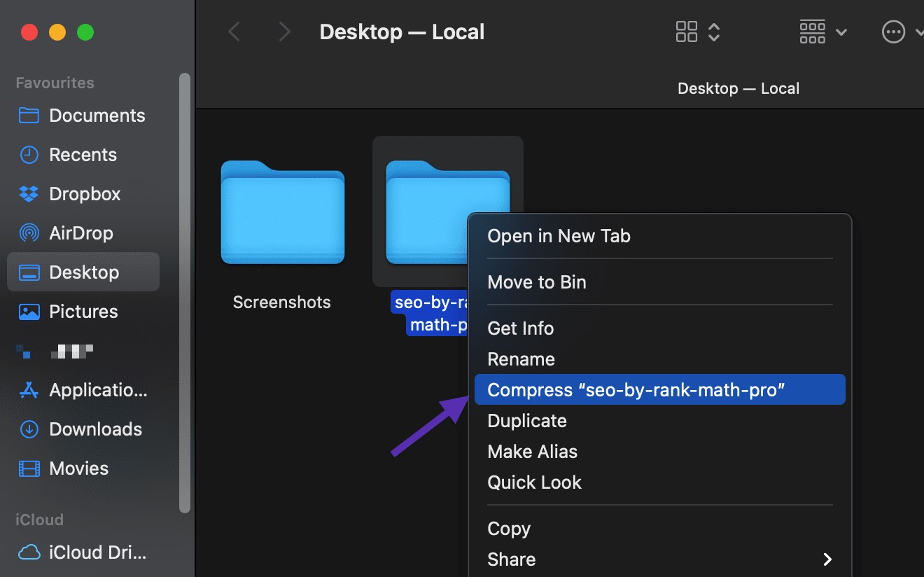Viewport: 924px width, 577px height.
Task: Open AirDrop in the sidebar
Action: (83, 233)
